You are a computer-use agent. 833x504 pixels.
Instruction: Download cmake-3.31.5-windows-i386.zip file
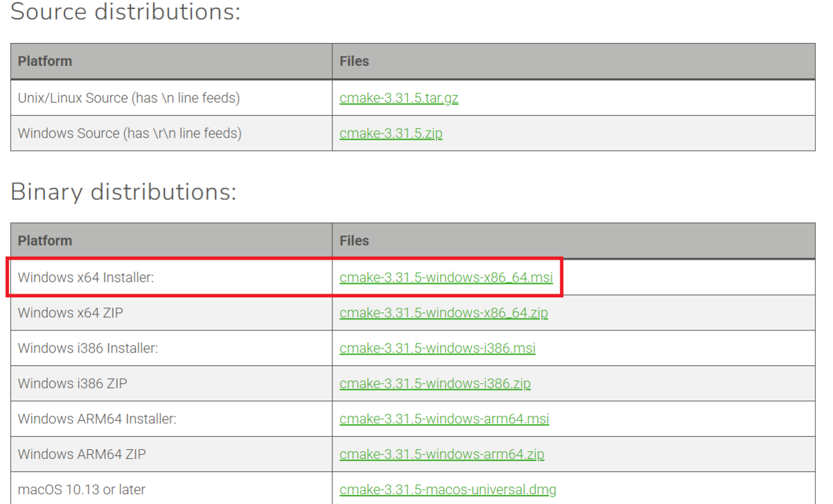435,384
